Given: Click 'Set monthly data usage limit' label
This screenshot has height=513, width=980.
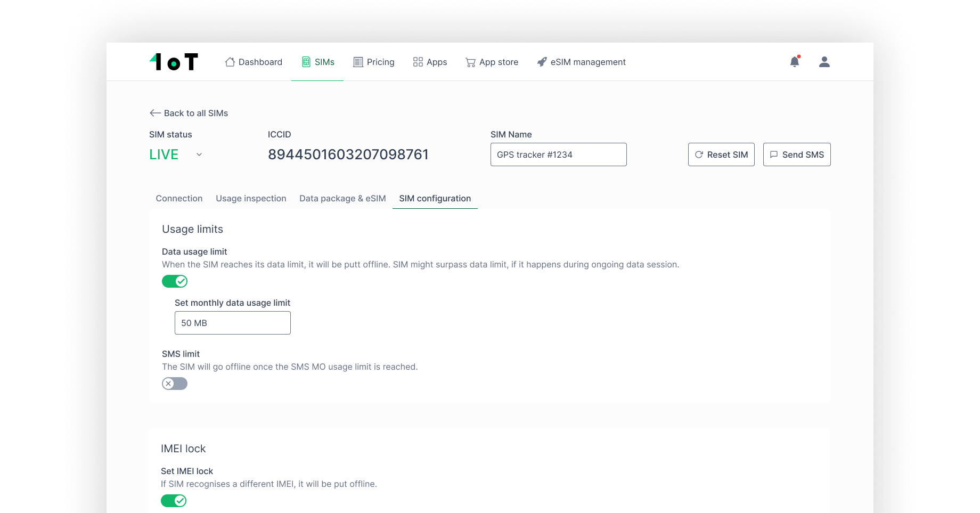Looking at the screenshot, I should 232,303.
